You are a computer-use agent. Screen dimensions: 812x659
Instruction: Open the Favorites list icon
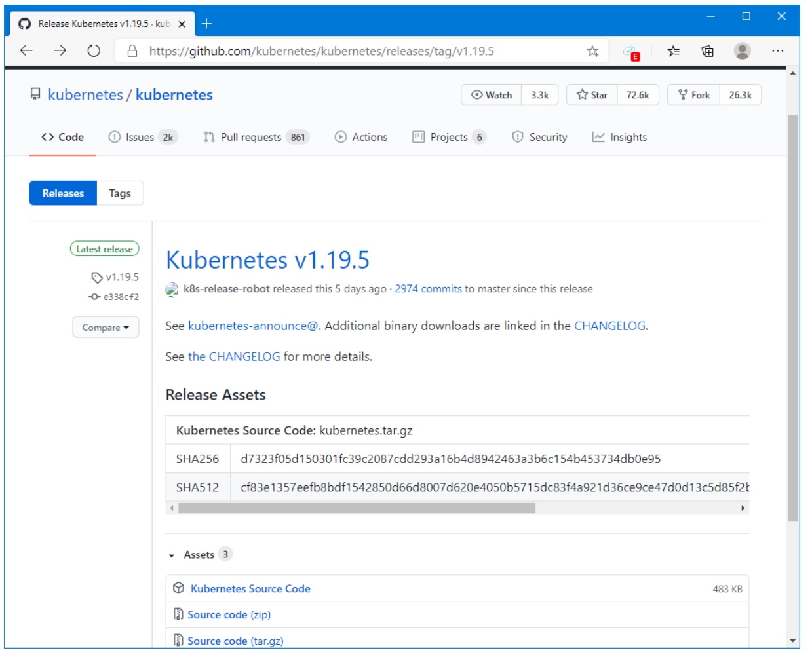click(x=673, y=51)
